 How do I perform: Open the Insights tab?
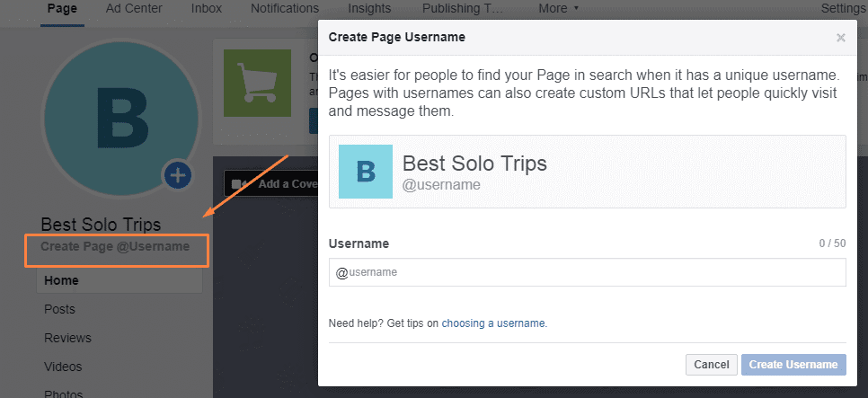(x=369, y=8)
